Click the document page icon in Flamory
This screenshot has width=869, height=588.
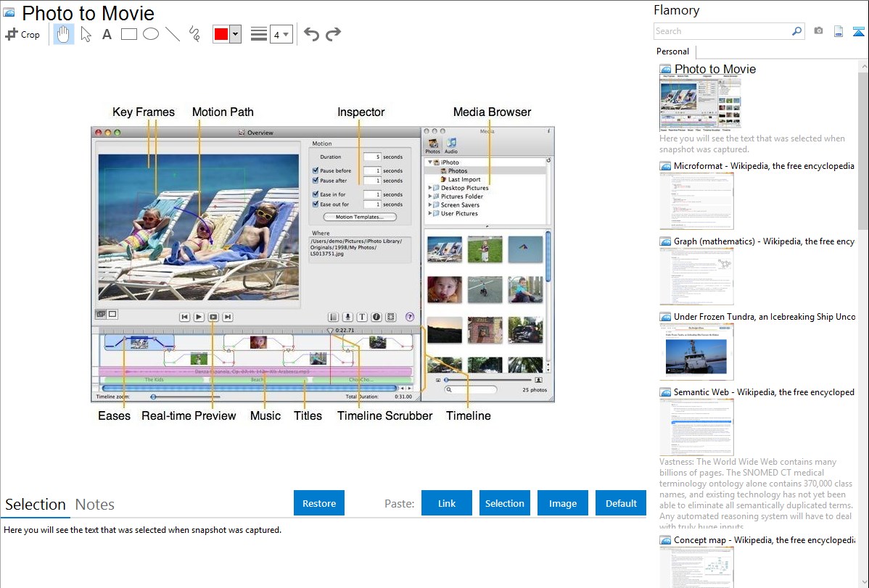[x=839, y=31]
